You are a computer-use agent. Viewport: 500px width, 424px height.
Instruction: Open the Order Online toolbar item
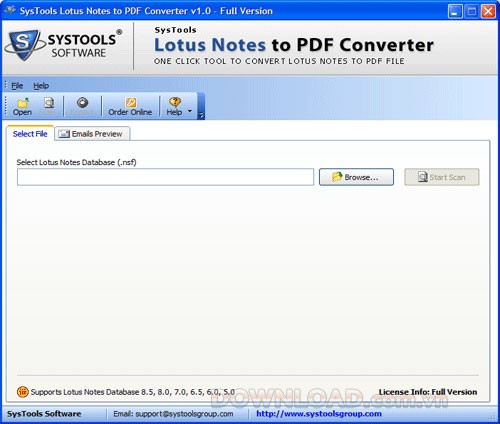coord(130,106)
